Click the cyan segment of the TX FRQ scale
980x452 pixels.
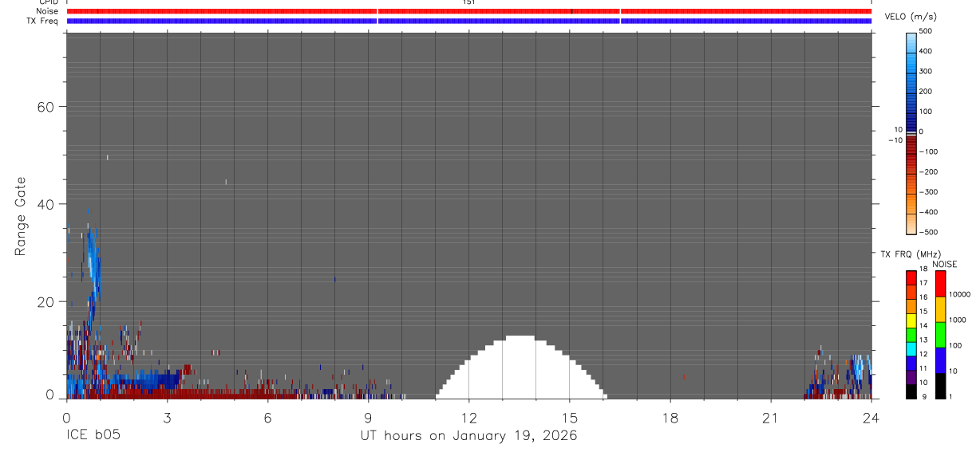tap(911, 348)
